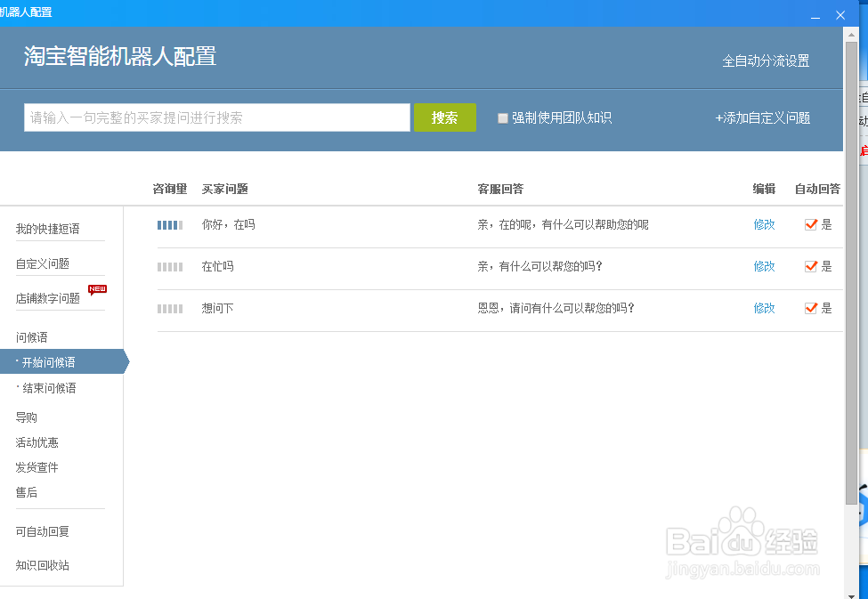The width and height of the screenshot is (868, 599).
Task: Click 修改 for the 你好，在吗 row
Action: coord(764,224)
